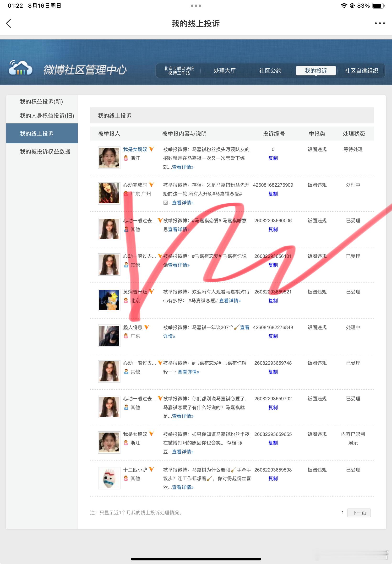392x564 pixels.
Task: Open avatar in the 26082293659702 row
Action: (109, 407)
